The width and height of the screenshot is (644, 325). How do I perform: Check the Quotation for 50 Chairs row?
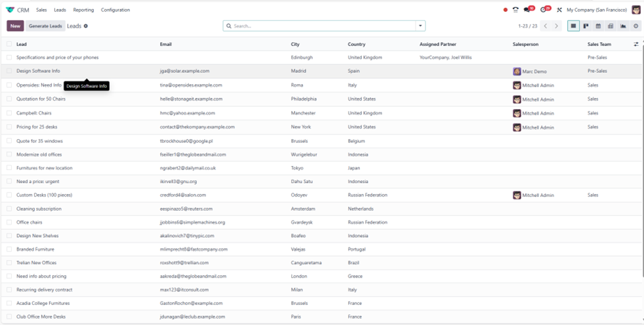[x=9, y=99]
